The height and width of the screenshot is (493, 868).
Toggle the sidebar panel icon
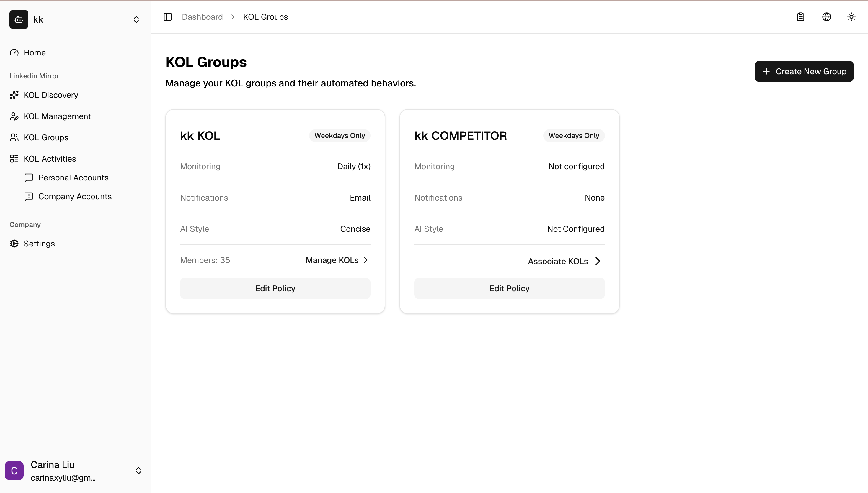pos(167,17)
